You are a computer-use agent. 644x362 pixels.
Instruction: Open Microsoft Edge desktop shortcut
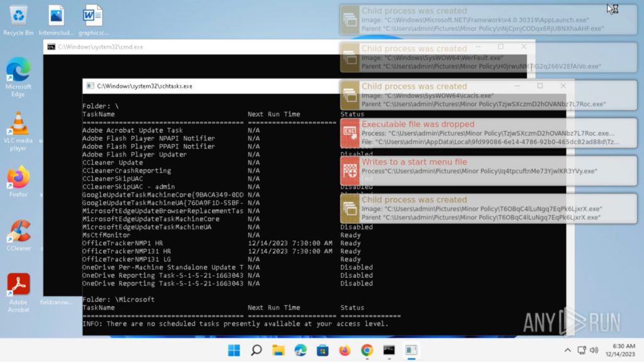[x=18, y=69]
